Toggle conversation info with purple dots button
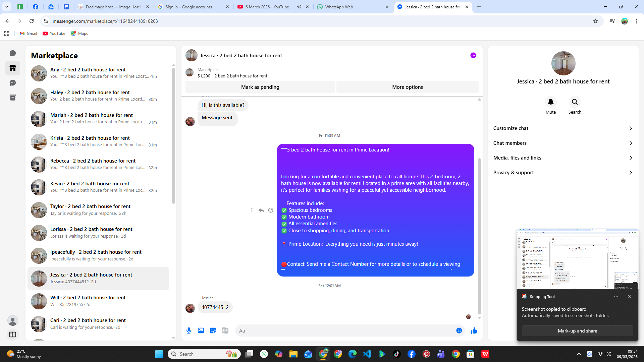 click(473, 55)
